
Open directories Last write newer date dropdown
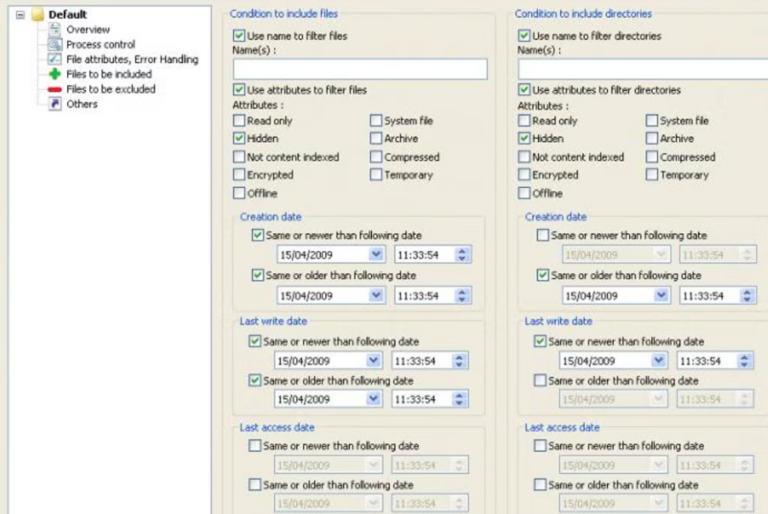658,361
